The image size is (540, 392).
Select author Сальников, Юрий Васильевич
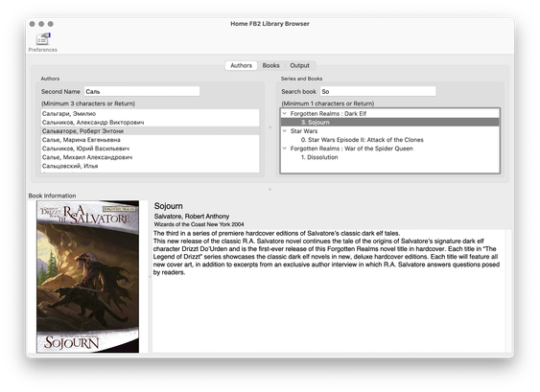[151, 149]
